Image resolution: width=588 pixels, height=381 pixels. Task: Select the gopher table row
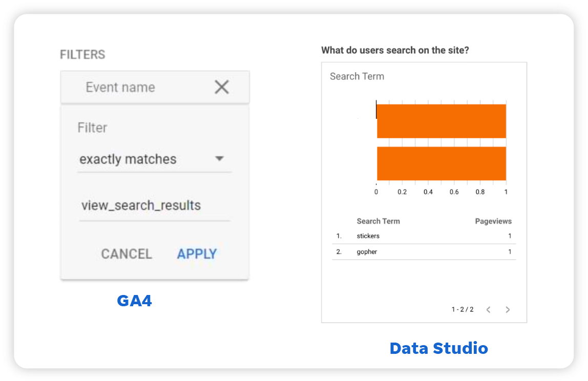[367, 251]
